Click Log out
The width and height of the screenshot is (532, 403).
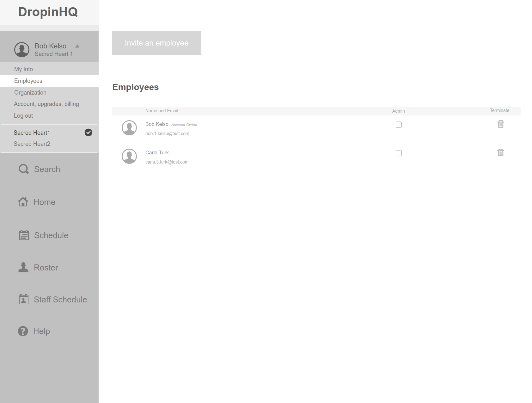[23, 115]
